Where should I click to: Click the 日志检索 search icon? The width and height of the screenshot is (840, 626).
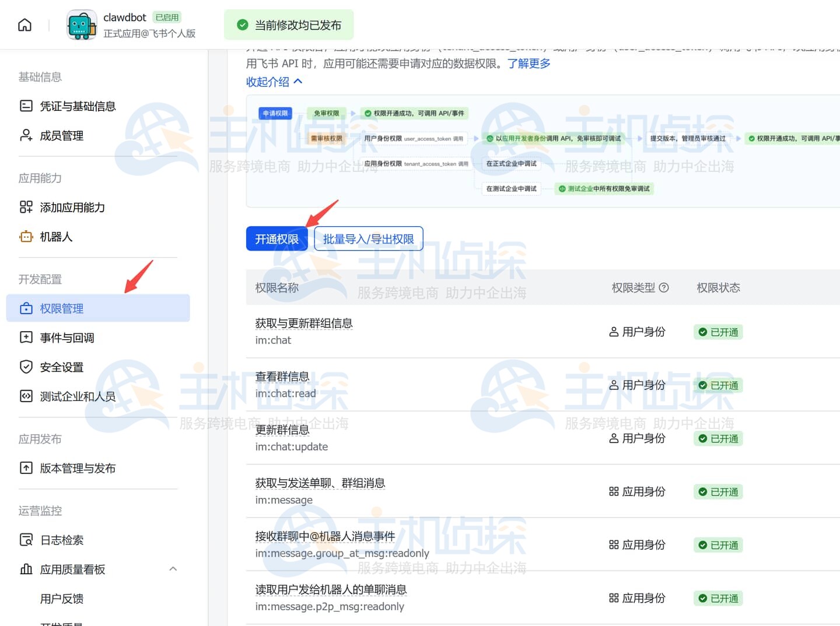[26, 540]
